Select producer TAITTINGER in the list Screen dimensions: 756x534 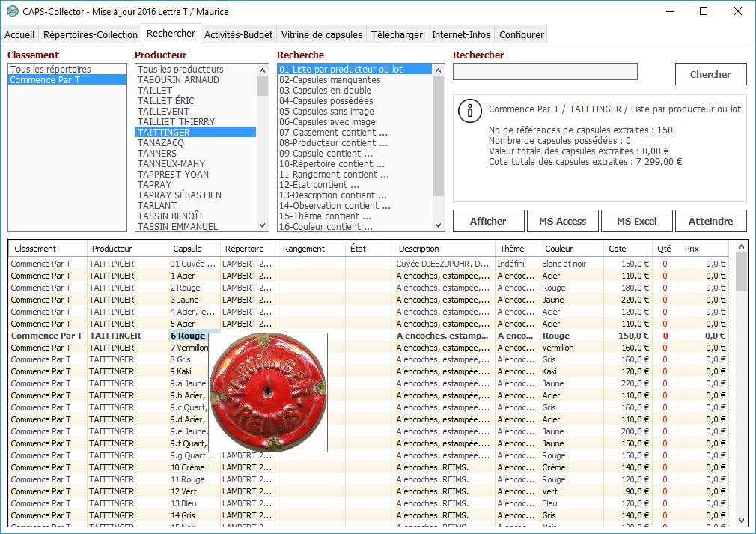pos(196,132)
